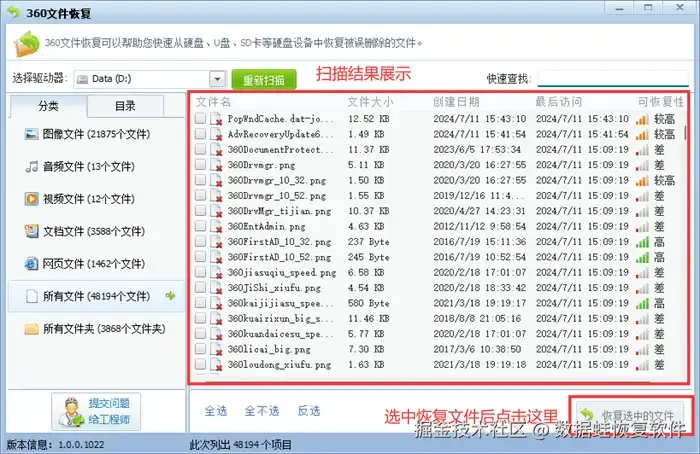
Task: Click the large recovery folder icon in the banner
Action: [x=27, y=44]
